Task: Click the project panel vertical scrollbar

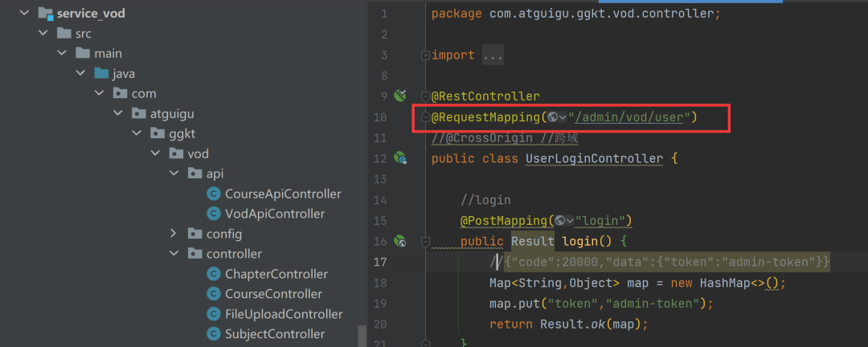Action: 362,334
